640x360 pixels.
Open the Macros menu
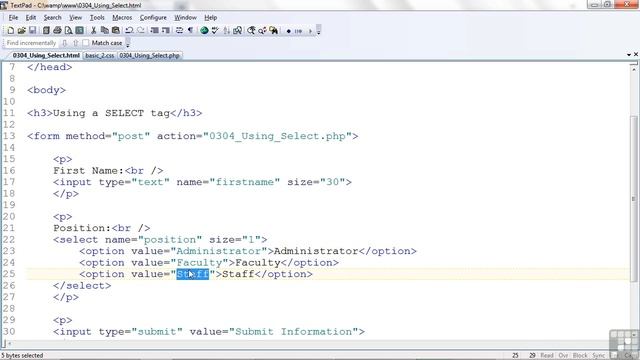(122, 18)
